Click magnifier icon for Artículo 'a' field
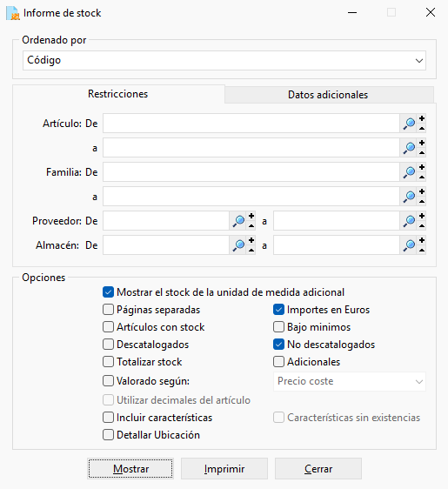The width and height of the screenshot is (448, 489). [409, 148]
